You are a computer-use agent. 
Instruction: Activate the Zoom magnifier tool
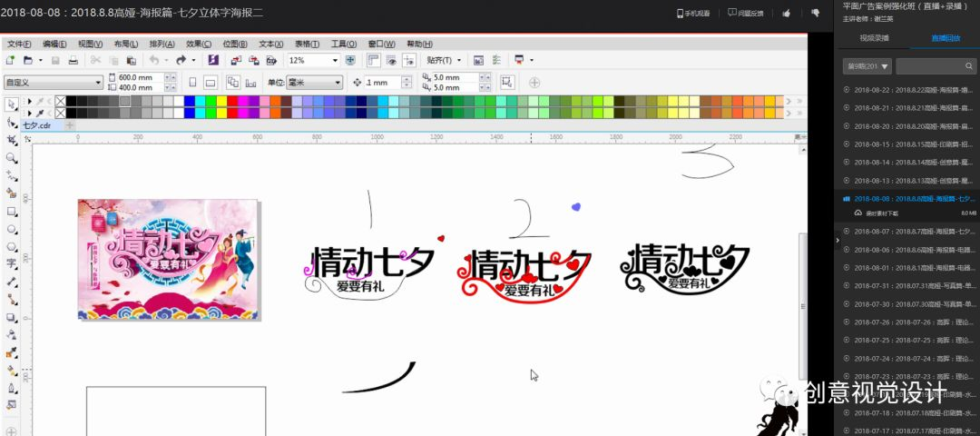(11, 158)
